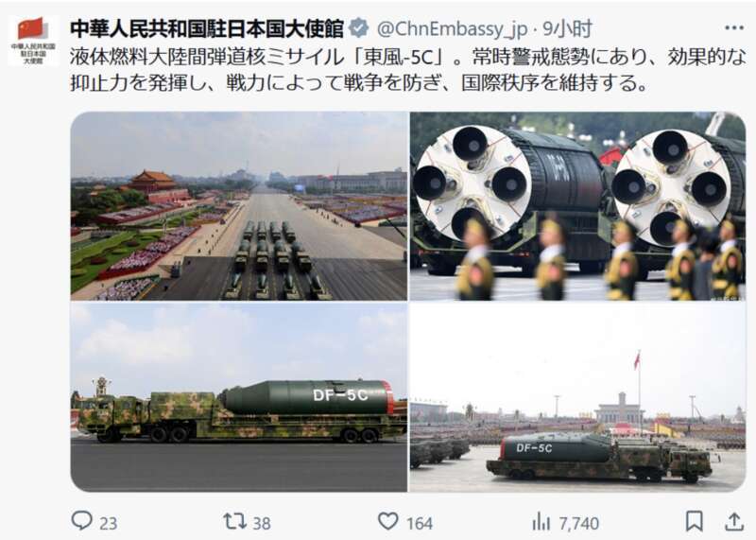Bookmark this post
Screen dimensions: 756x540
click(x=694, y=522)
